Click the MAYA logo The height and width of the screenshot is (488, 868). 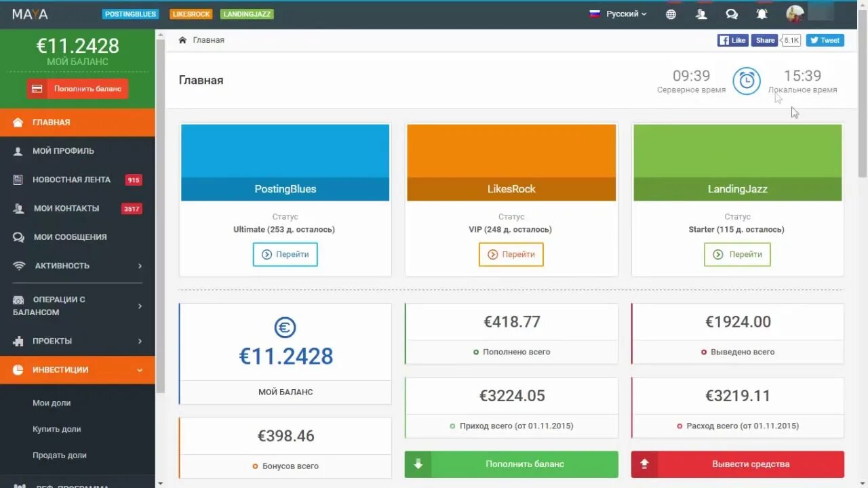point(30,14)
